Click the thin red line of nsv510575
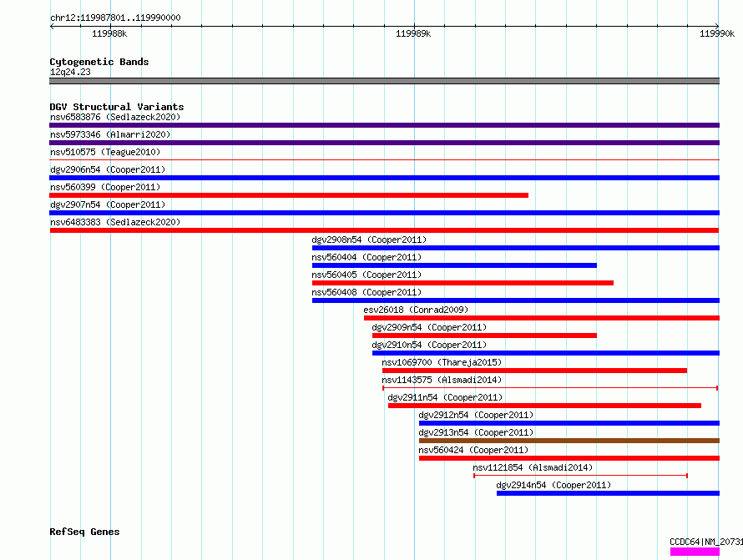Image resolution: width=743 pixels, height=560 pixels. tap(384, 160)
